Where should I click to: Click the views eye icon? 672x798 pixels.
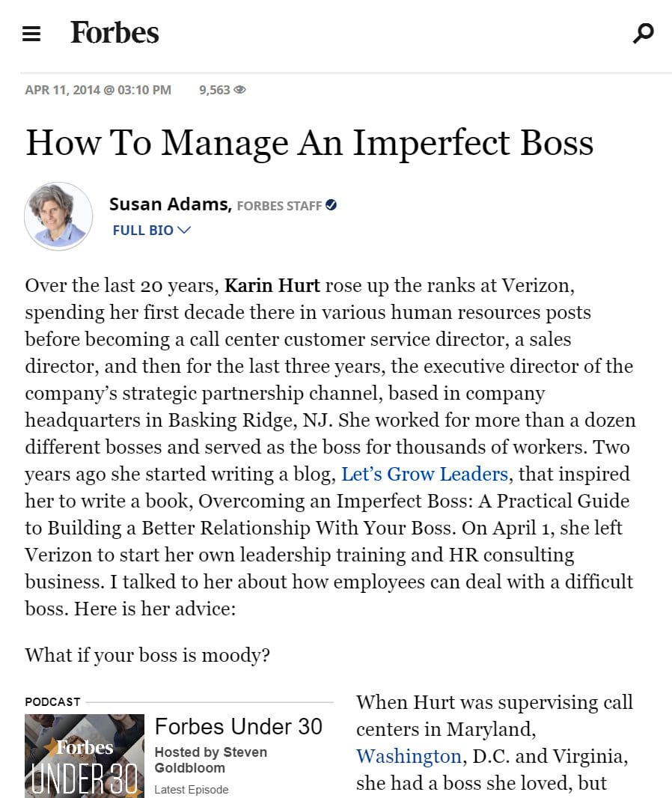pyautogui.click(x=239, y=90)
